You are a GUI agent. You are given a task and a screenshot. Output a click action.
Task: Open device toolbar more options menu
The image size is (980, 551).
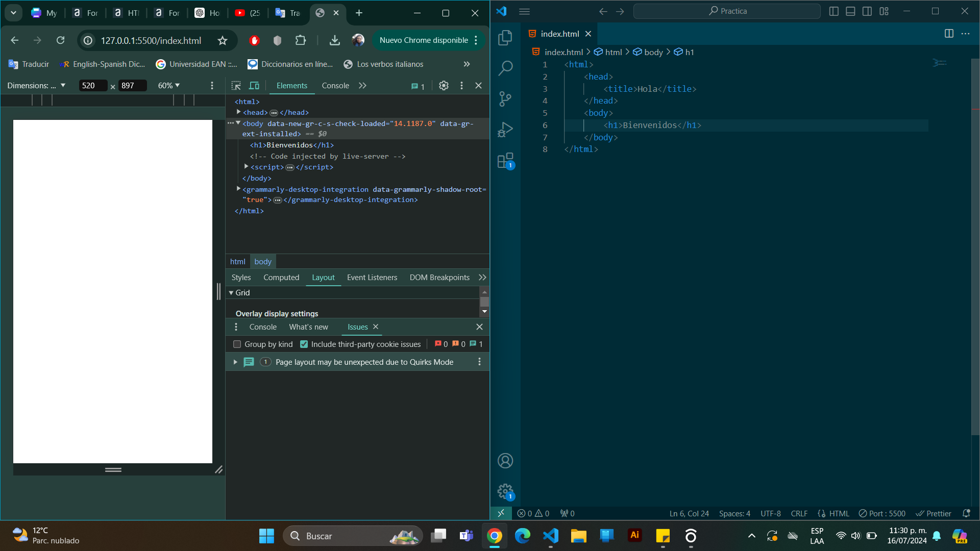(212, 86)
